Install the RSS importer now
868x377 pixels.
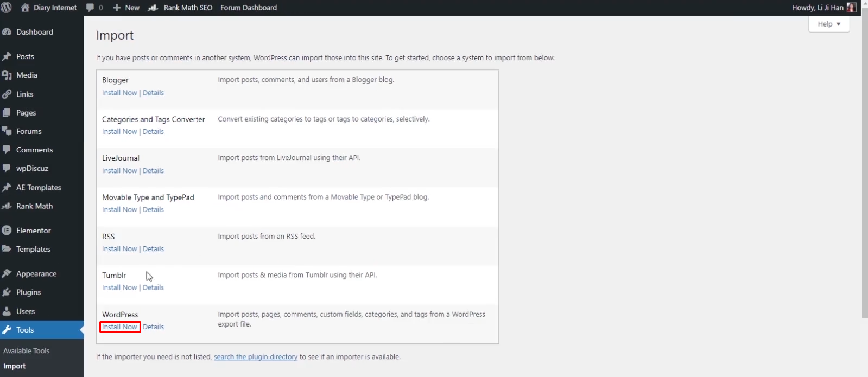pos(119,249)
